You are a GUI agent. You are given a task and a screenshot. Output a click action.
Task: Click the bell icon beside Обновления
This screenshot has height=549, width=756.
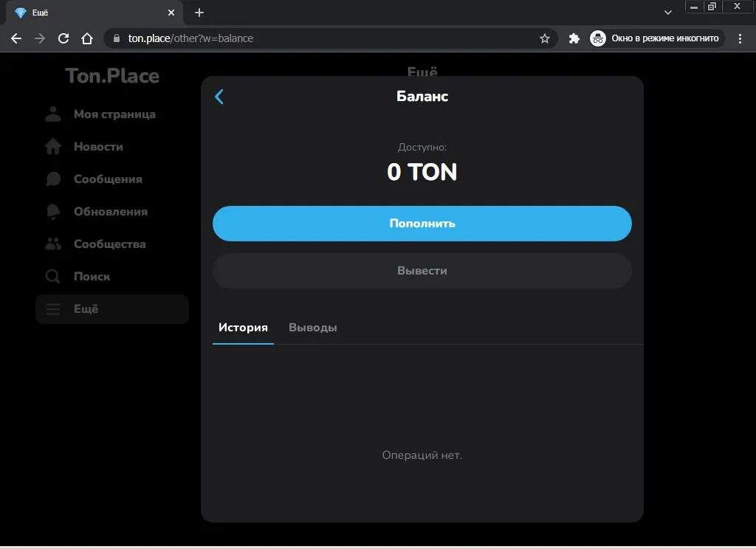point(53,212)
